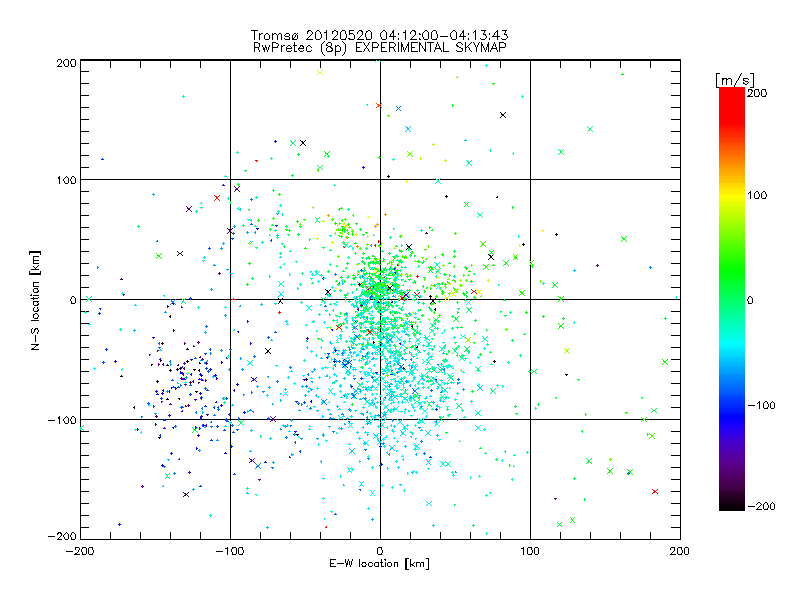Viewport: 800px width, 600px height.
Task: Click the [m/s] unit label above colorbar
Action: pos(735,80)
